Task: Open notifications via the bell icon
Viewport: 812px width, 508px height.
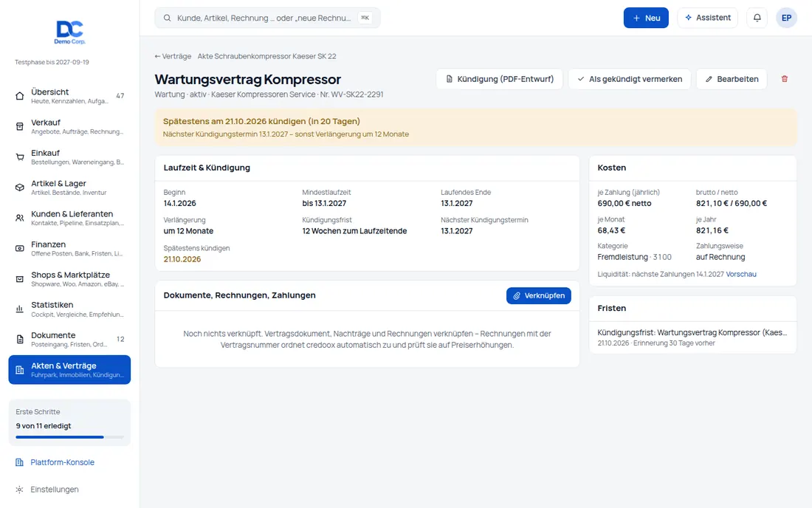Action: tap(757, 18)
